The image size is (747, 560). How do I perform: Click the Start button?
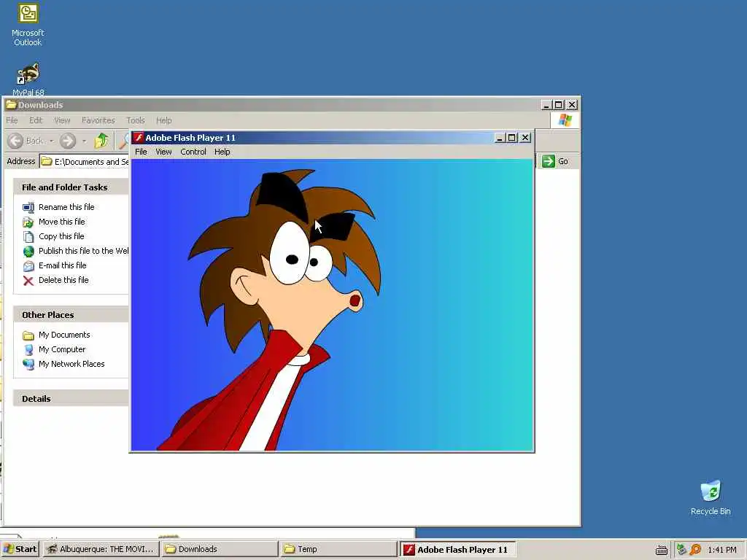[x=20, y=549]
